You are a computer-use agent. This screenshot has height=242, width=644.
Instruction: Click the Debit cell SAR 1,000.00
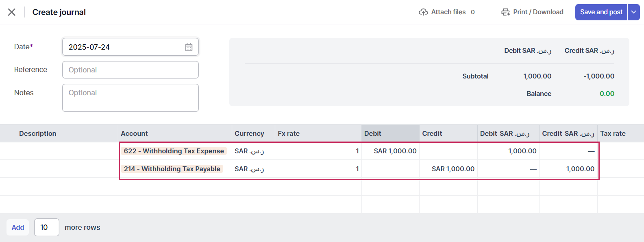tap(390, 151)
